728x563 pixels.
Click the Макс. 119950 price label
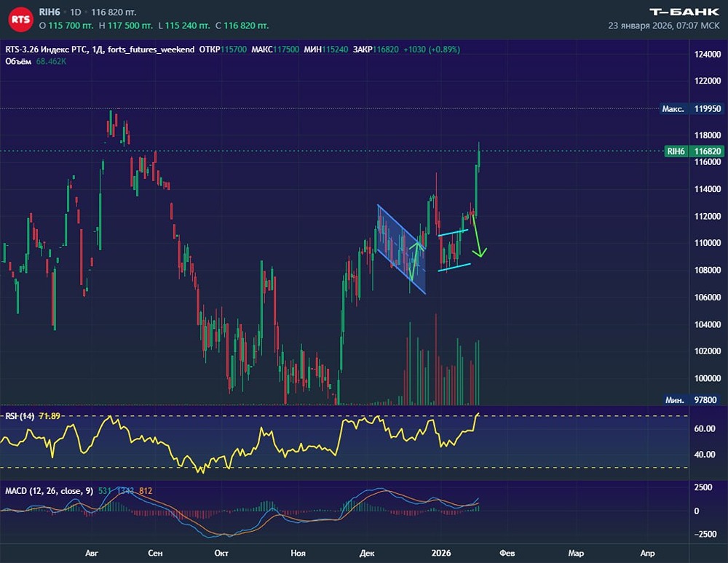point(692,109)
